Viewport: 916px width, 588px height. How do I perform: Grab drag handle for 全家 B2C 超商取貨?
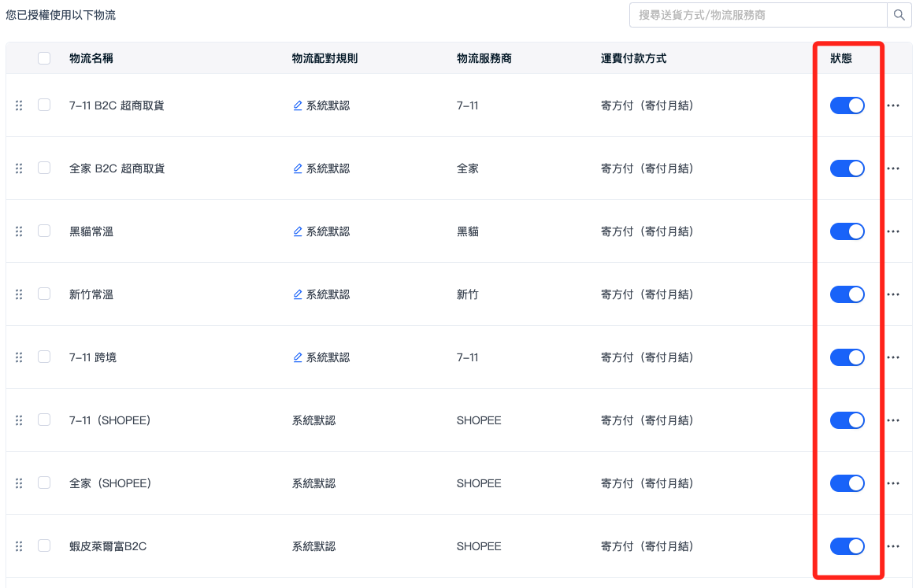[19, 168]
